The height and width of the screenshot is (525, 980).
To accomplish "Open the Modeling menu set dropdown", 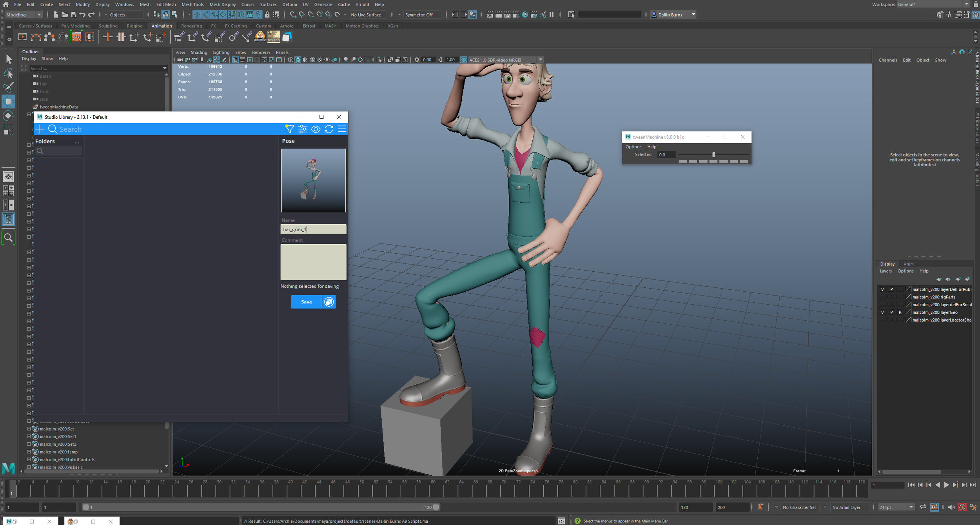I will 24,15.
